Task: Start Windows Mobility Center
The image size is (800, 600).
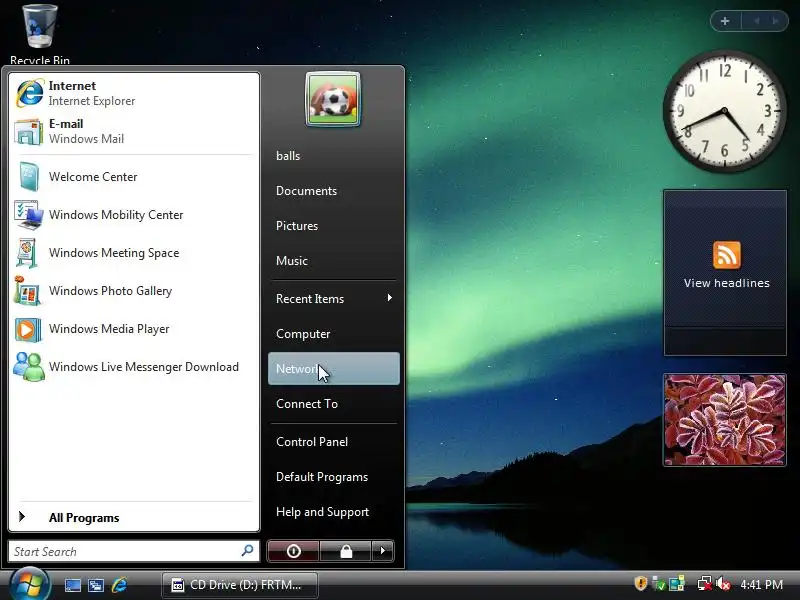Action: [x=134, y=215]
